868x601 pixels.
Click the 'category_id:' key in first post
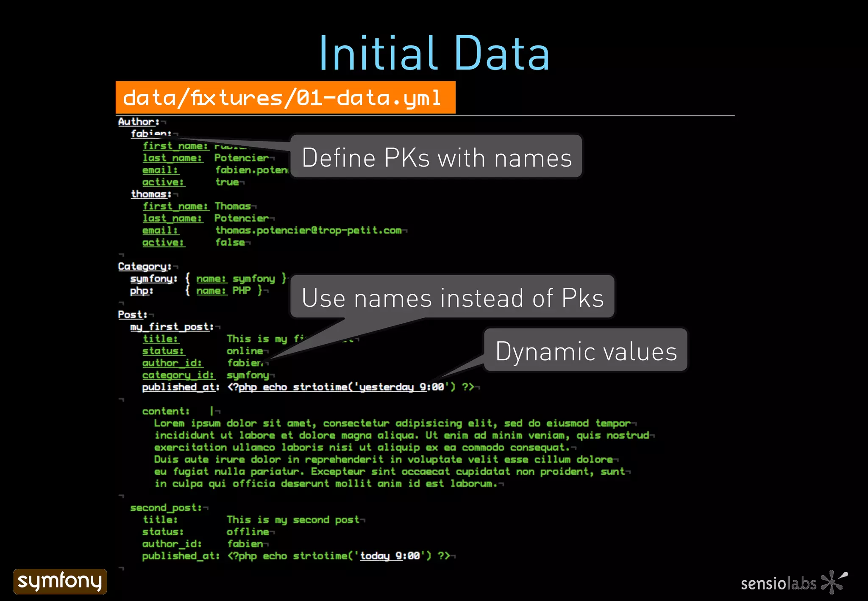coord(178,375)
